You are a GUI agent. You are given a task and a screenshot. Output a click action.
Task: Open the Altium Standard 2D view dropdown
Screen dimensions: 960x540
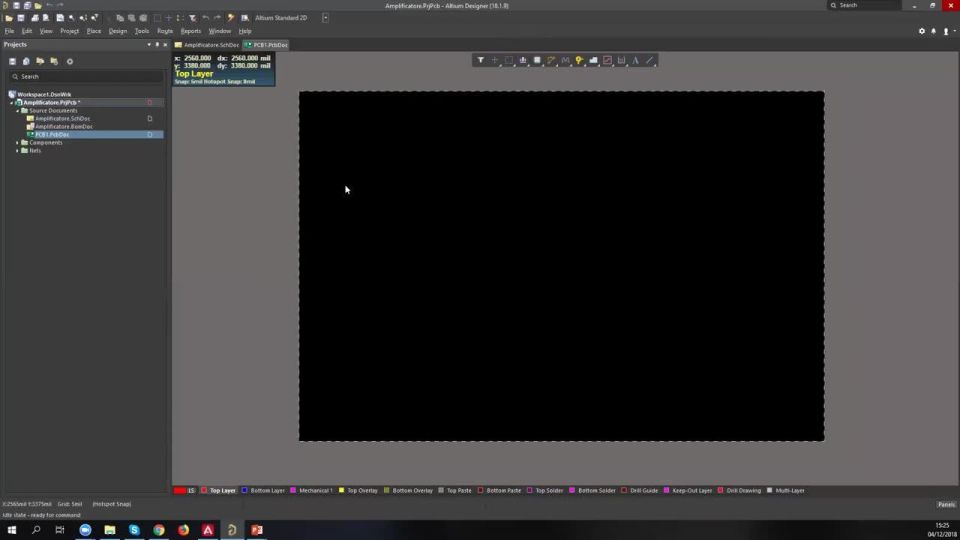[325, 18]
